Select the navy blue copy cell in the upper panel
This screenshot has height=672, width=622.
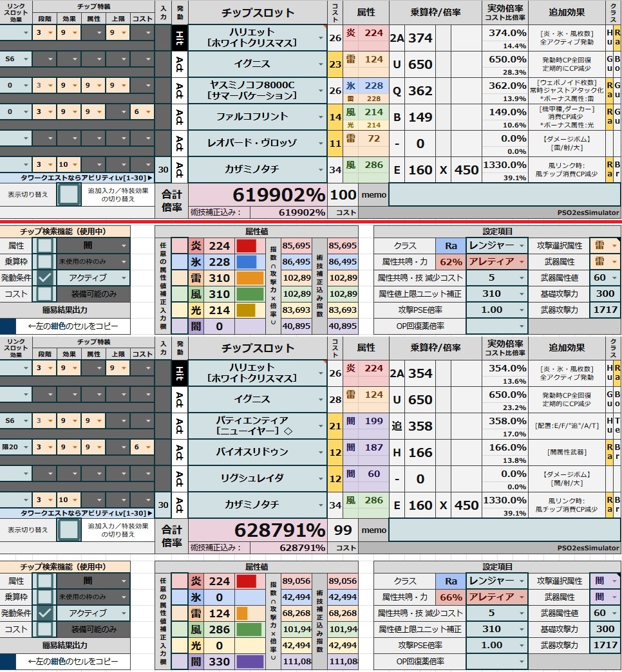pos(8,326)
